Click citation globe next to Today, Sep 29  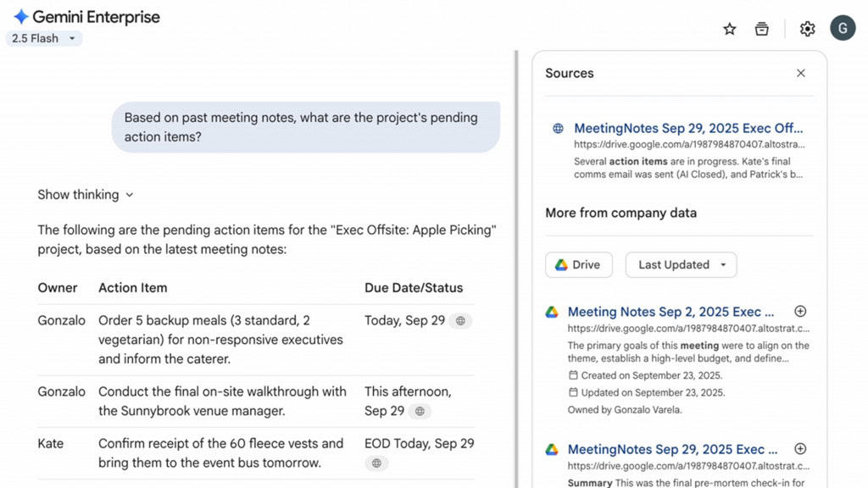pyautogui.click(x=460, y=321)
